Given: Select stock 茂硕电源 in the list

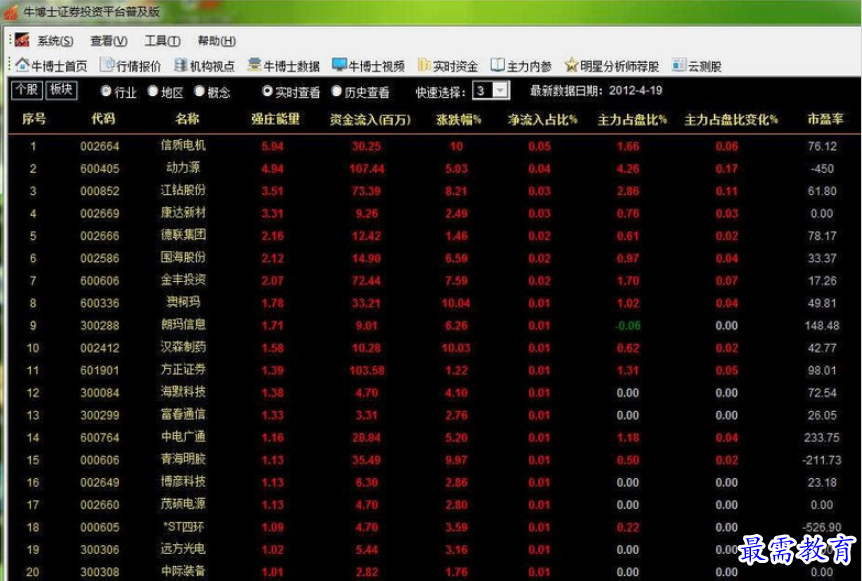Looking at the screenshot, I should coord(183,504).
